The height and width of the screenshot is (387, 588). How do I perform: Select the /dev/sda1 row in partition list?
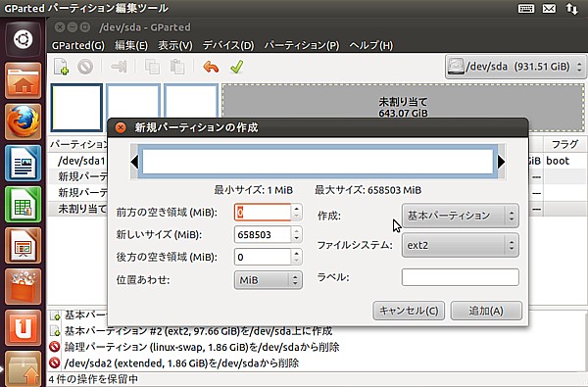point(78,161)
